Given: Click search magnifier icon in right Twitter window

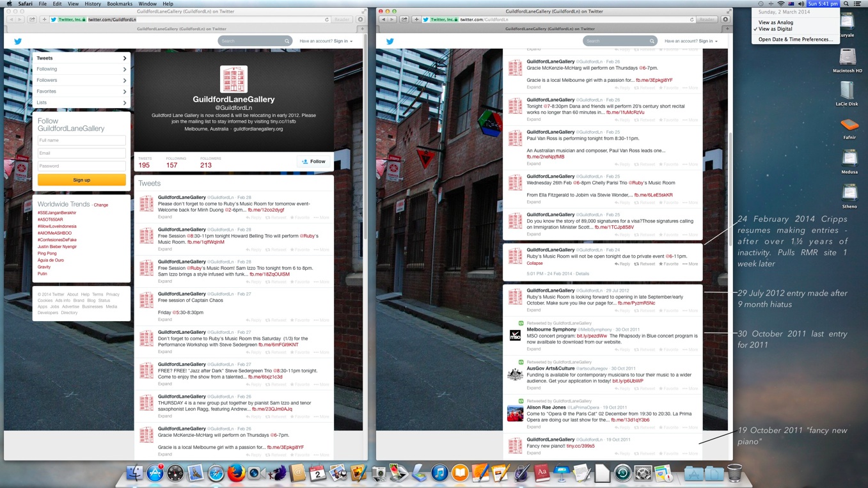Looking at the screenshot, I should (x=652, y=41).
